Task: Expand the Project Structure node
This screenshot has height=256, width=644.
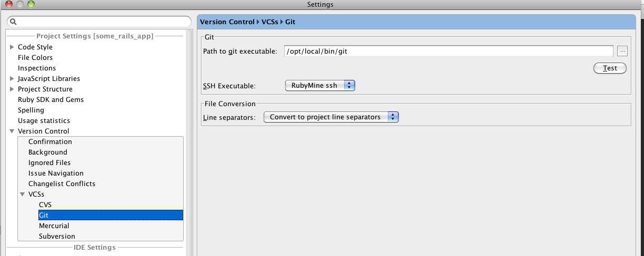Action: pyautogui.click(x=12, y=89)
